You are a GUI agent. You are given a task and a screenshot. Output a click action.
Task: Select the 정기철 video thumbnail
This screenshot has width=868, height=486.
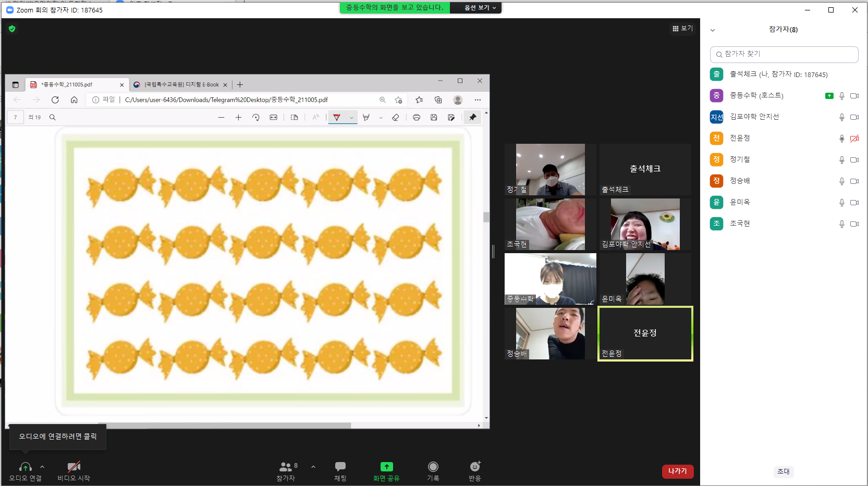[x=551, y=169]
